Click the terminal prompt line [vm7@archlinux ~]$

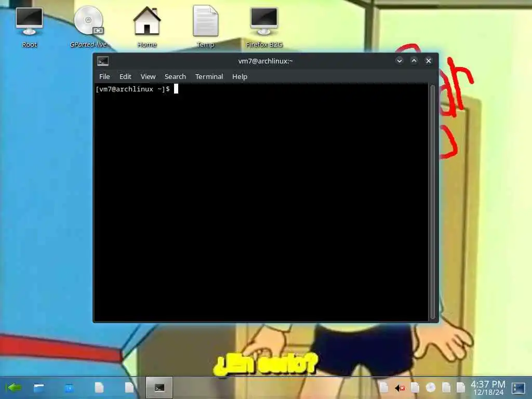[132, 89]
